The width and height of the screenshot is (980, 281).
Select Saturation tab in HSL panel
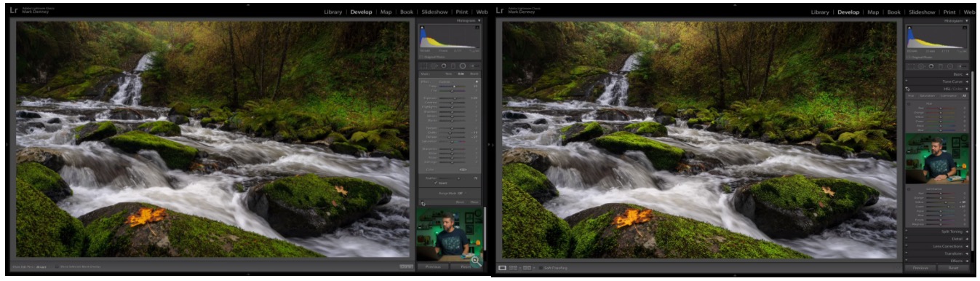point(928,95)
